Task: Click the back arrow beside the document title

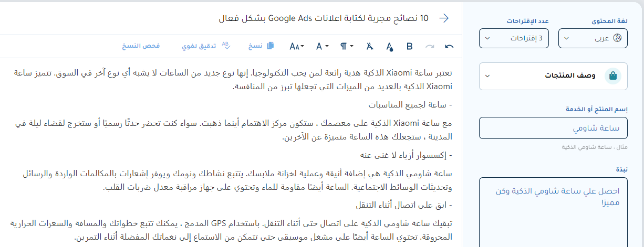Action: point(444,18)
